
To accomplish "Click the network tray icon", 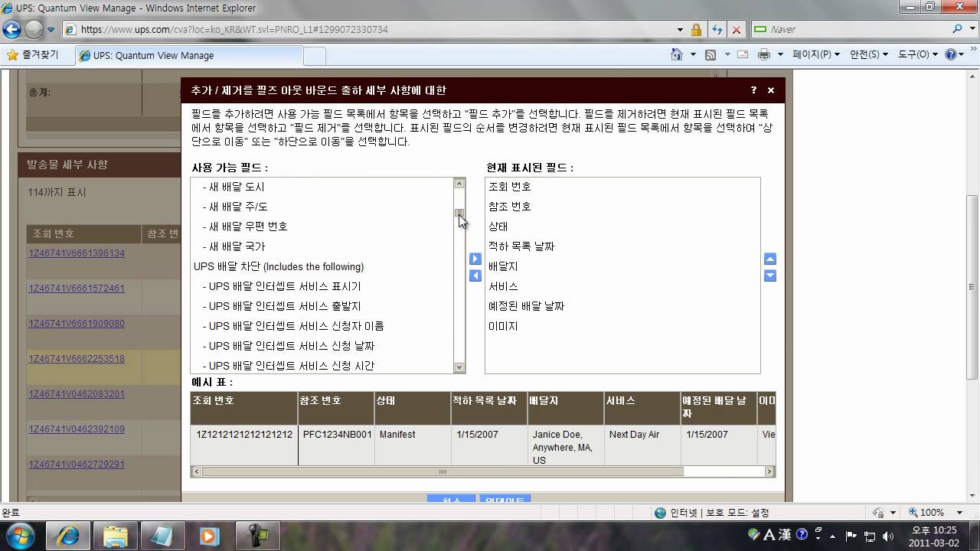I will click(870, 536).
